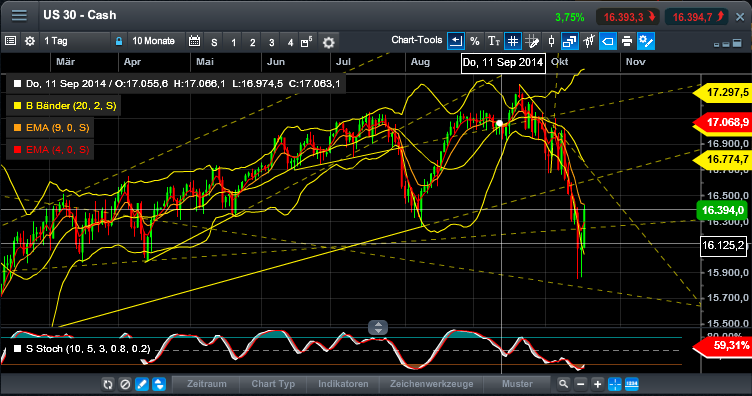Open the 10 Monate period dropdown

155,41
